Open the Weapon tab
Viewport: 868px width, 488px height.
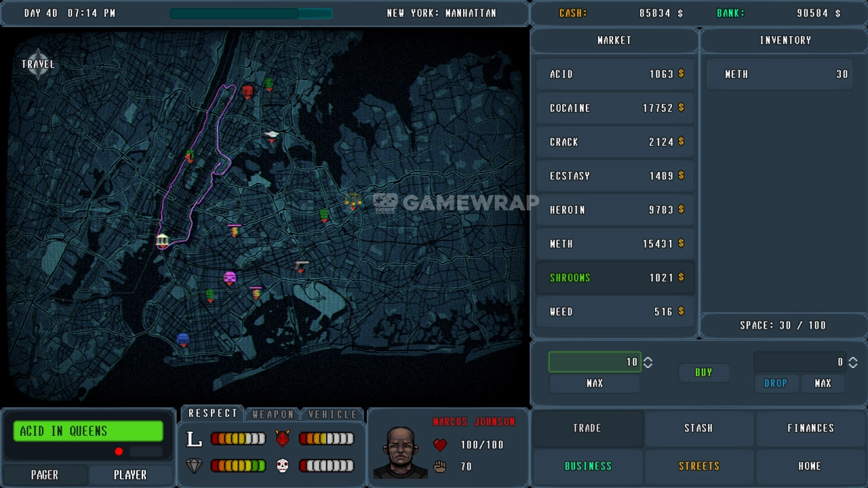[273, 414]
